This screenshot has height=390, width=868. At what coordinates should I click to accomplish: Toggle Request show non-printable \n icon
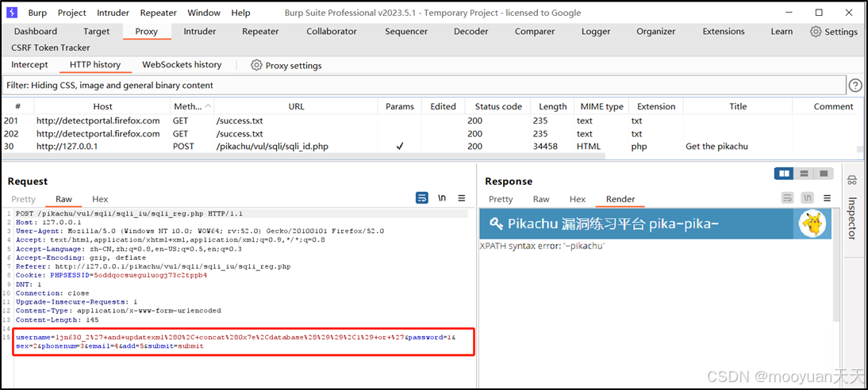coord(442,197)
